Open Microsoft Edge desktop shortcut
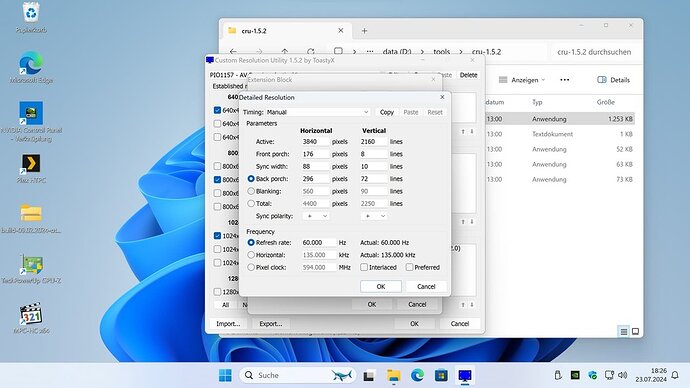Screen dimensions: 690x388 tap(31, 68)
